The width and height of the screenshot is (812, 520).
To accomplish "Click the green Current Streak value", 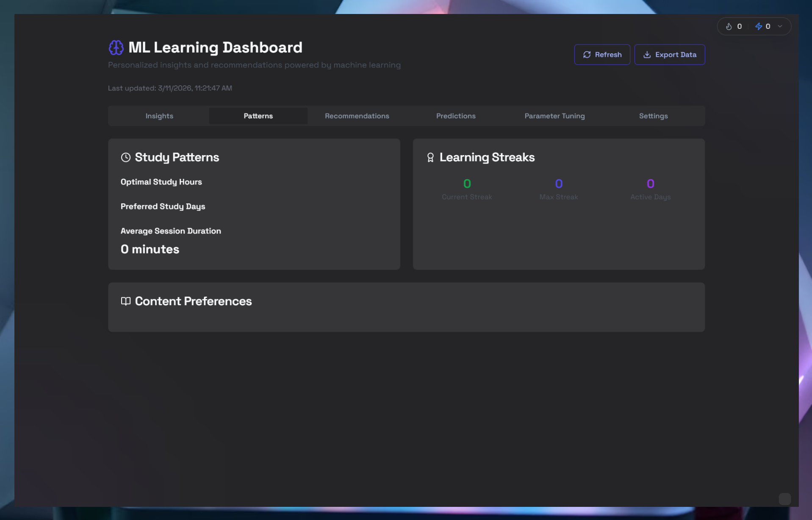I will (467, 184).
